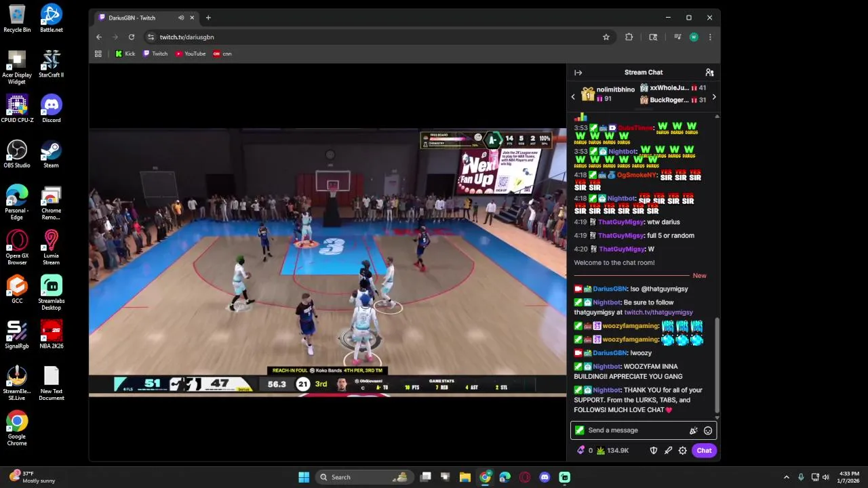
Task: Open Chrome media controls icon
Action: (677, 37)
